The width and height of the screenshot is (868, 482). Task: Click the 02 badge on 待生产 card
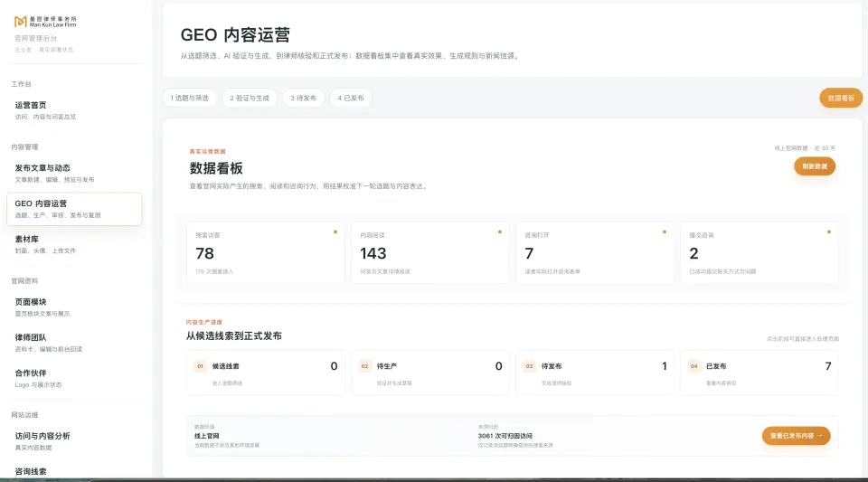364,366
